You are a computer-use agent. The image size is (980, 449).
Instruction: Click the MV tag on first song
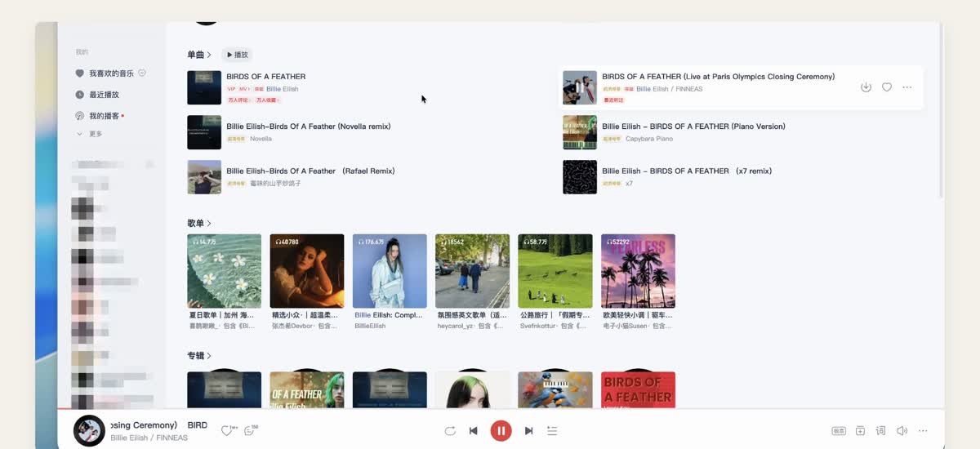[245, 89]
